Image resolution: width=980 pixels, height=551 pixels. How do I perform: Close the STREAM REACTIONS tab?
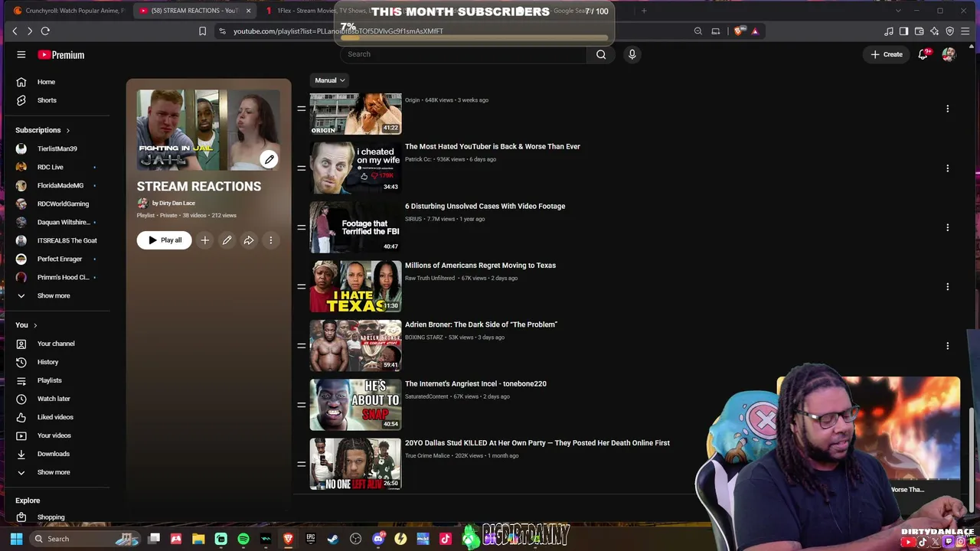pos(248,11)
